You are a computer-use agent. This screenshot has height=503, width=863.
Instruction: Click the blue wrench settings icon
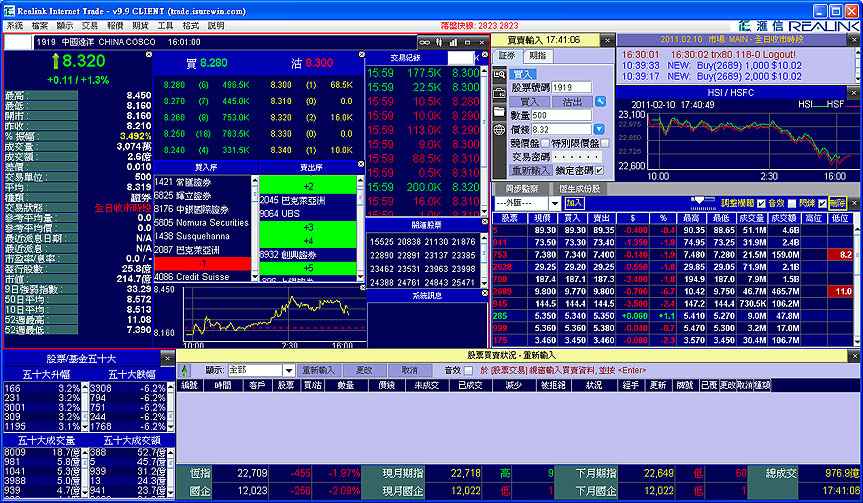click(600, 101)
